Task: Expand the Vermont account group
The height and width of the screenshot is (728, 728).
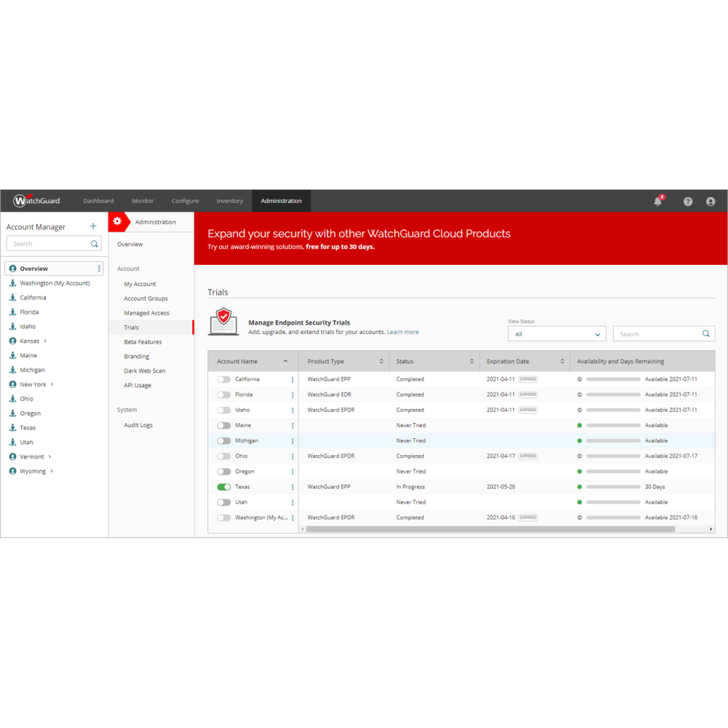Action: tap(50, 456)
